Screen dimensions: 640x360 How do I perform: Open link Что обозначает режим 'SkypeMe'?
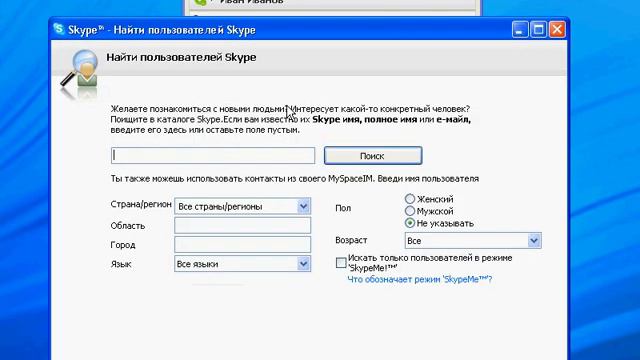pyautogui.click(x=420, y=279)
